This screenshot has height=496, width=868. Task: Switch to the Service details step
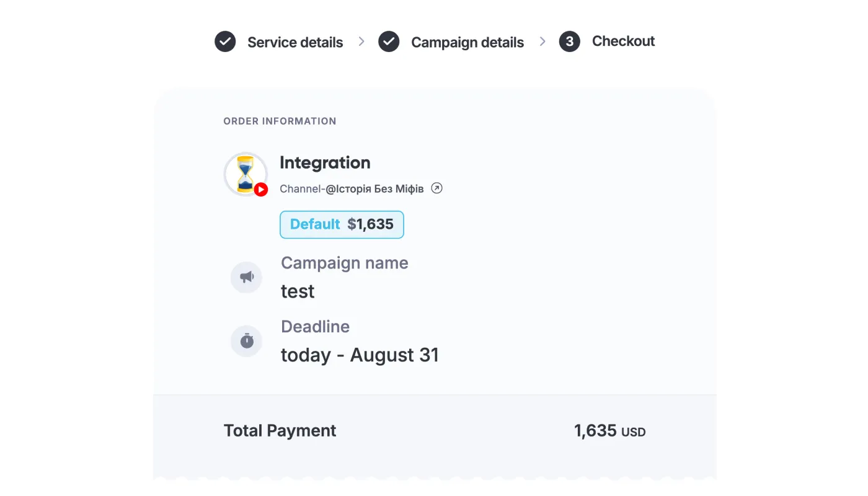(x=294, y=42)
